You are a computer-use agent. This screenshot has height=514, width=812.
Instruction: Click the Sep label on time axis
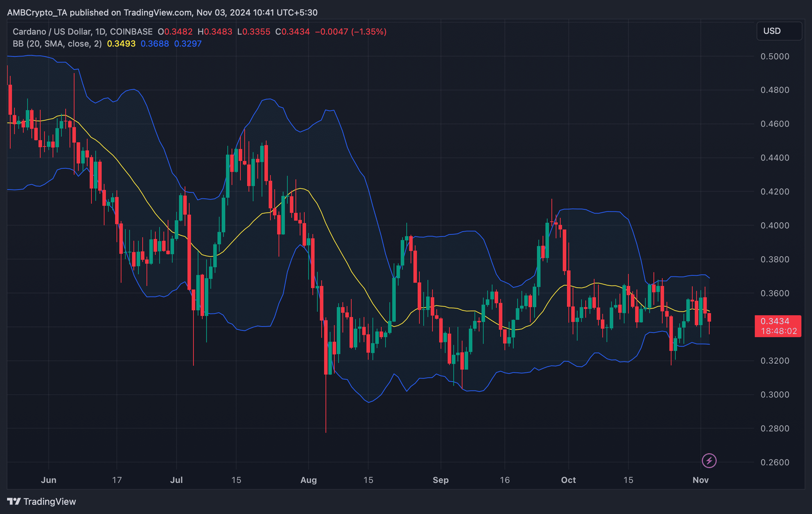point(441,480)
